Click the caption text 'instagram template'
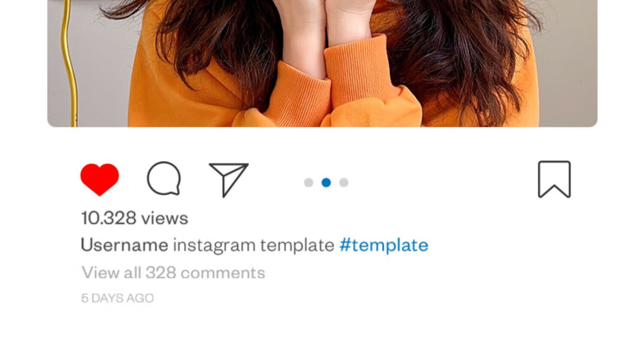Image resolution: width=644 pixels, height=358 pixels. (253, 245)
